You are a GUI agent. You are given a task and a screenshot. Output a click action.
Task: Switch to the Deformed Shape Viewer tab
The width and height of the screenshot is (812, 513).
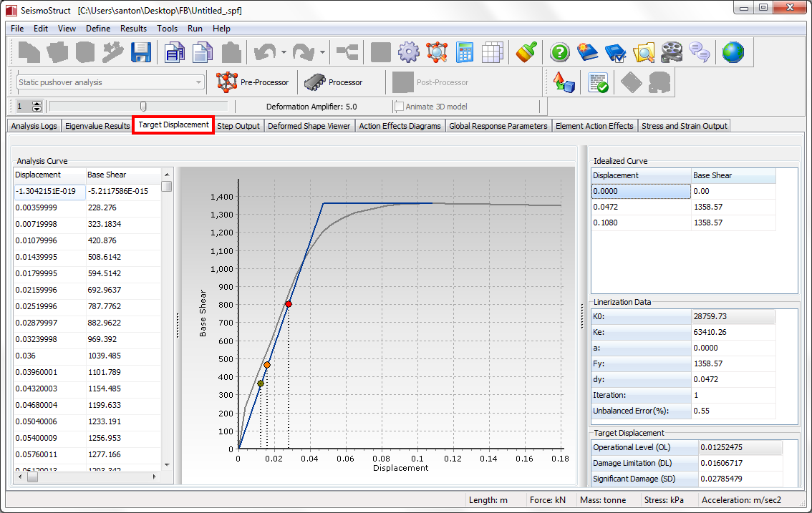(x=309, y=126)
